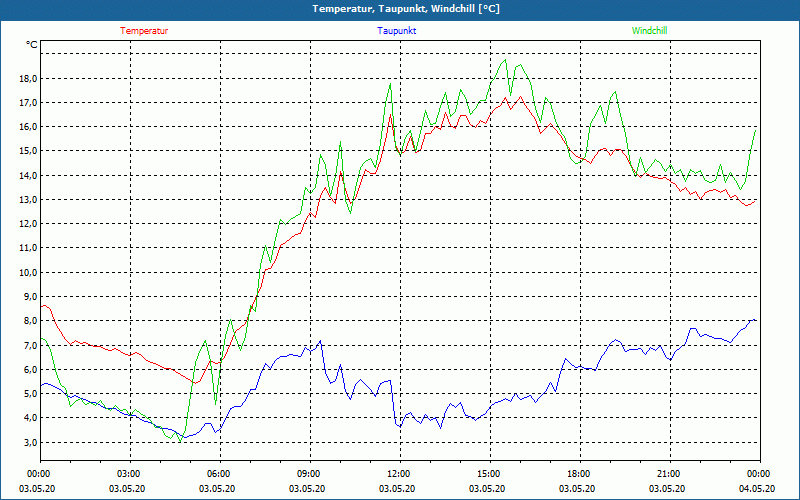The image size is (800, 500).
Task: Select the 09:00 time axis marker
Action: click(309, 474)
